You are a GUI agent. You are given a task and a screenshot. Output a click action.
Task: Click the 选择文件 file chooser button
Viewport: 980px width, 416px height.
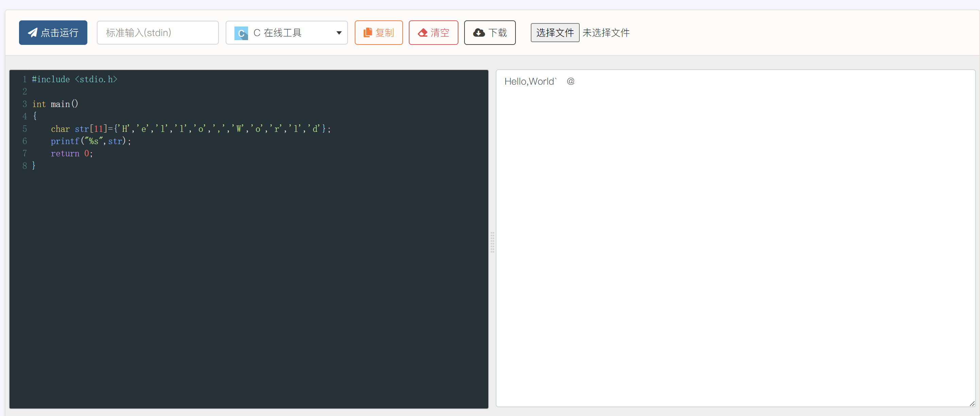tap(555, 33)
